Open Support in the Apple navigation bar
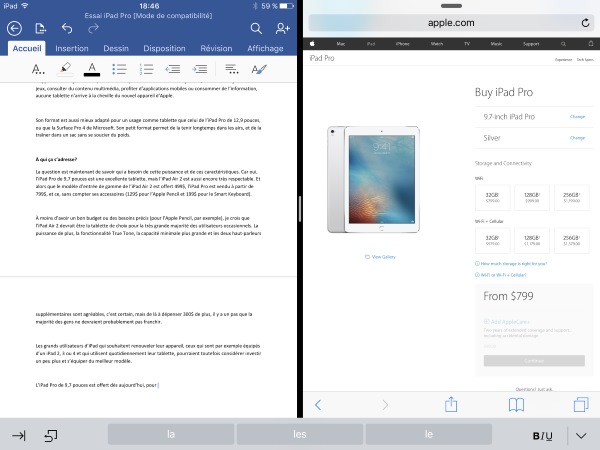 coord(531,44)
